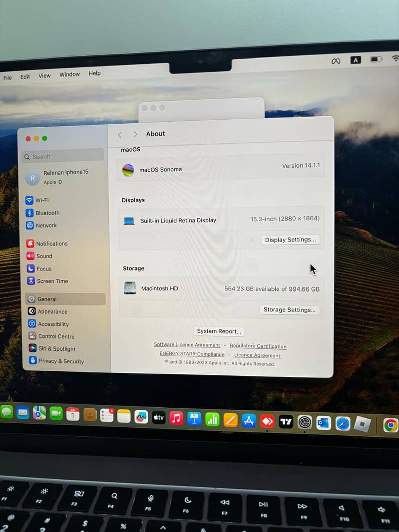
Task: Open Messages from the Dock
Action: [7, 412]
